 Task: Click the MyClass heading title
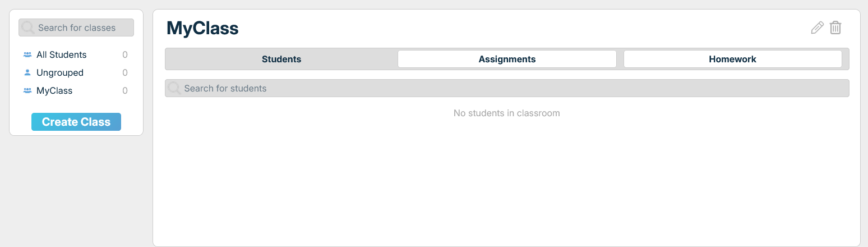(x=202, y=28)
